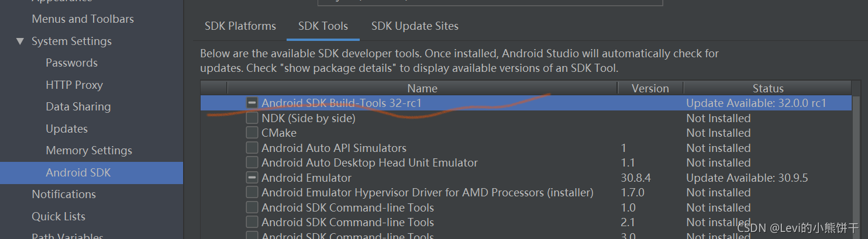868x239 pixels.
Task: Open HTTP Proxy settings
Action: click(74, 85)
